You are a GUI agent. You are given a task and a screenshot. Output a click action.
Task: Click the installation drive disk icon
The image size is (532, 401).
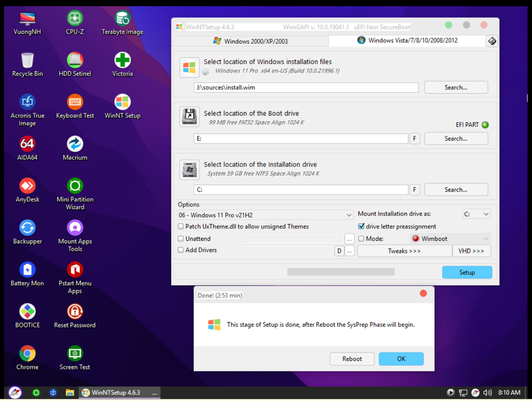tap(190, 169)
